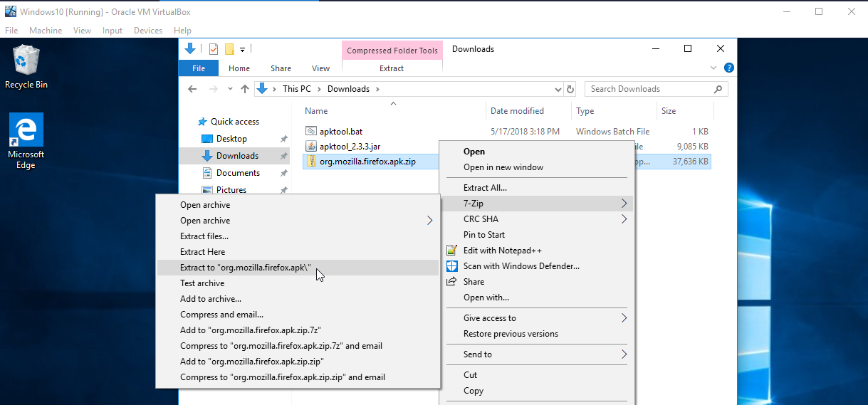The width and height of the screenshot is (868, 405).
Task: Click the back navigation arrow
Action: (x=192, y=89)
